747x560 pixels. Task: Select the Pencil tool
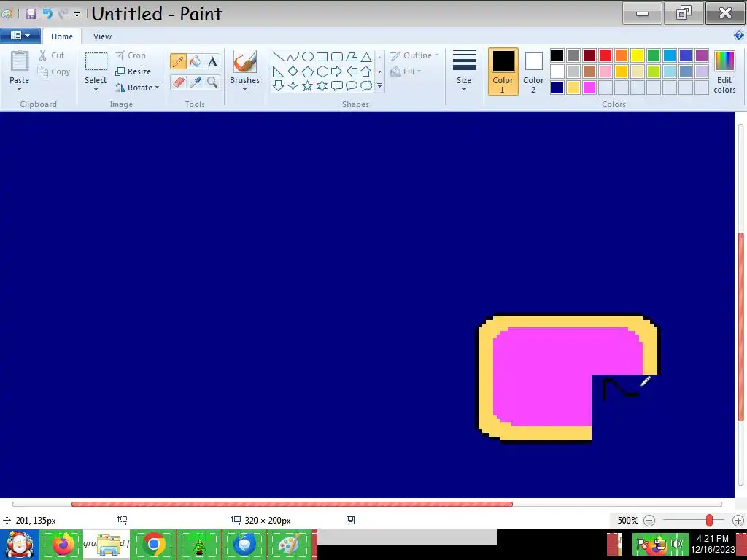point(178,61)
